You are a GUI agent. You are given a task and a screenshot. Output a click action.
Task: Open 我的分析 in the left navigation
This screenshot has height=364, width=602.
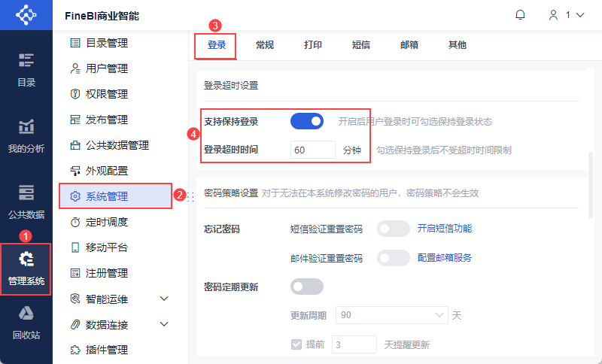click(x=26, y=135)
